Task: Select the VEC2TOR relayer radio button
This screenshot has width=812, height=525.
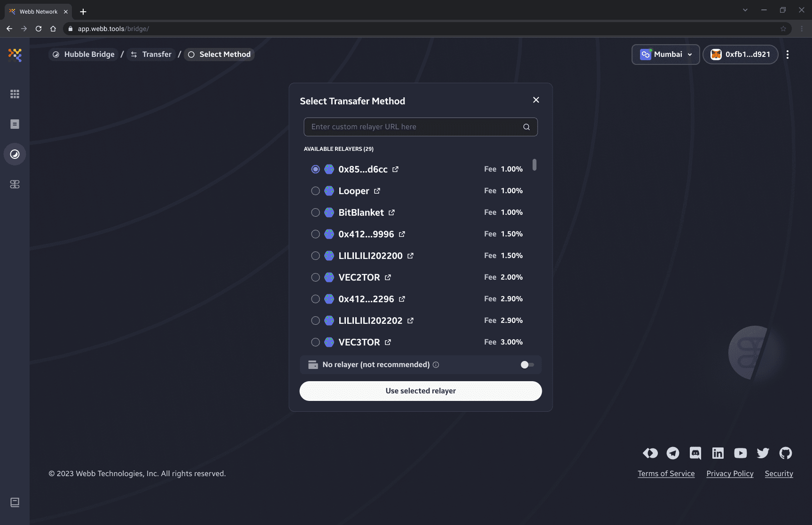Action: pos(316,277)
